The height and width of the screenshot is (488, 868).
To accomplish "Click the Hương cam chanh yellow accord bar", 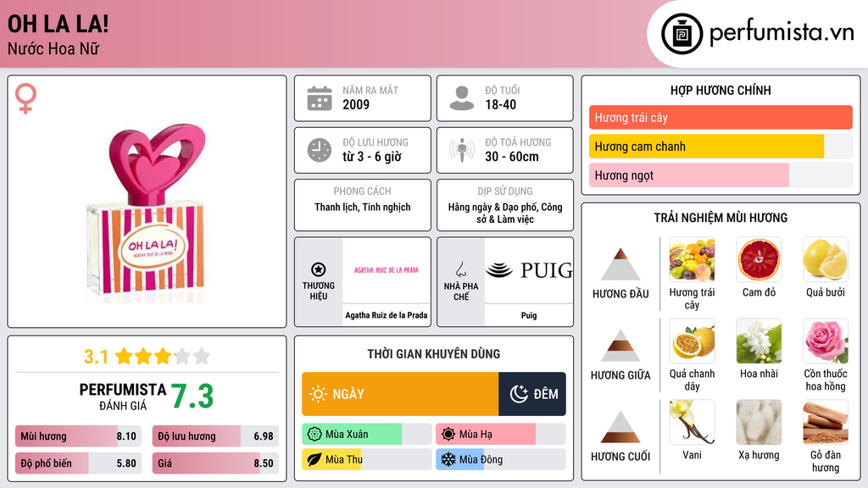I will tap(721, 146).
